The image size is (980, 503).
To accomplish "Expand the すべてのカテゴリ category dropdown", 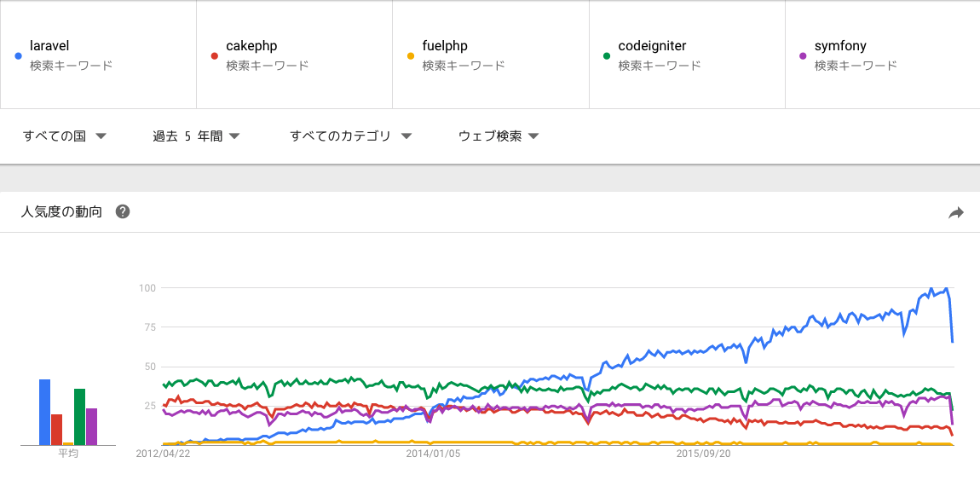I will pos(350,136).
